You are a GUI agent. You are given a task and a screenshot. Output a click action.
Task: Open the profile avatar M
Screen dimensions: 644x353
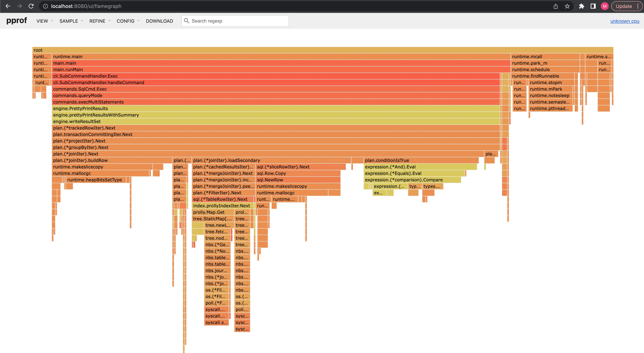[x=605, y=6]
